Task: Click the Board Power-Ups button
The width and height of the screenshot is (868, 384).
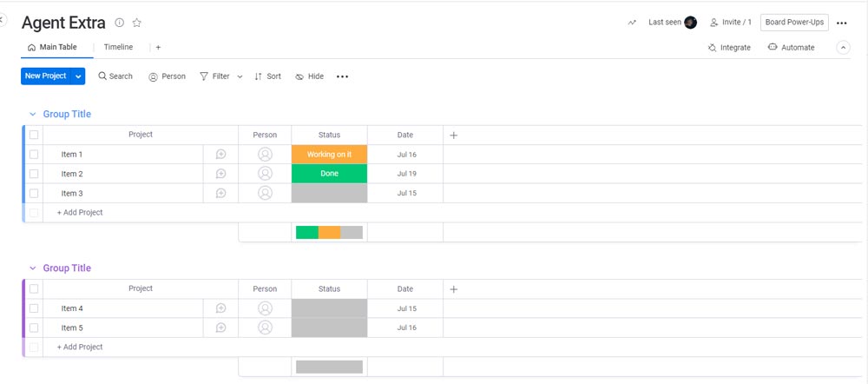Action: pyautogui.click(x=794, y=23)
